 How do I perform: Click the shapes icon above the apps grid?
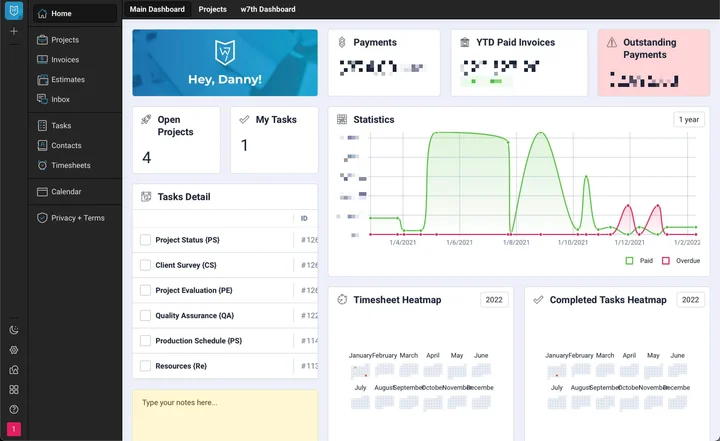[14, 369]
